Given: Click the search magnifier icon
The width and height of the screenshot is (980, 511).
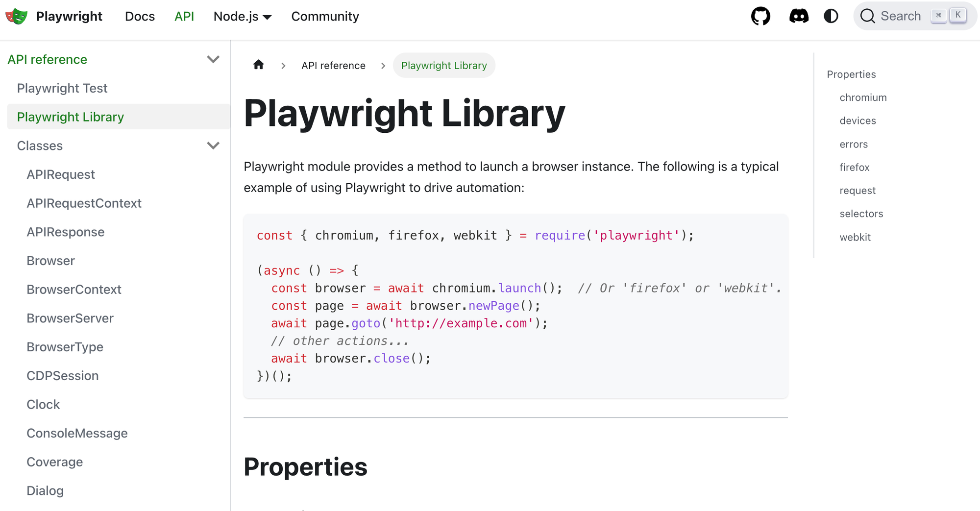Looking at the screenshot, I should click(867, 16).
